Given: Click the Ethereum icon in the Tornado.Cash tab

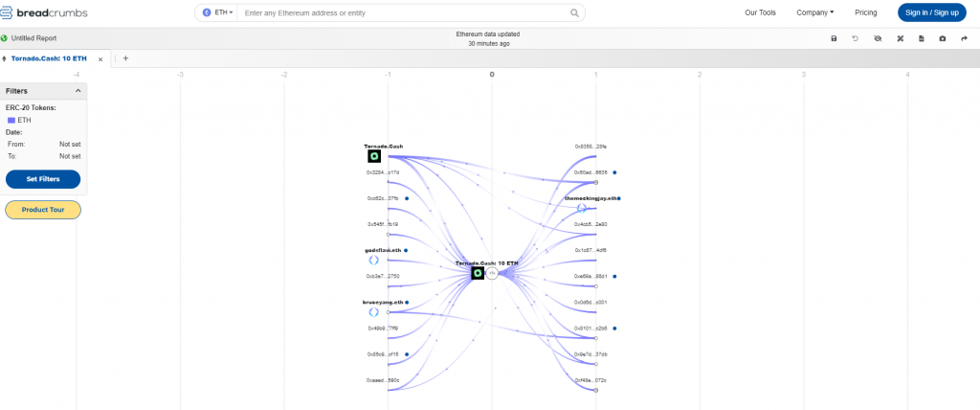Looking at the screenshot, I should point(5,58).
